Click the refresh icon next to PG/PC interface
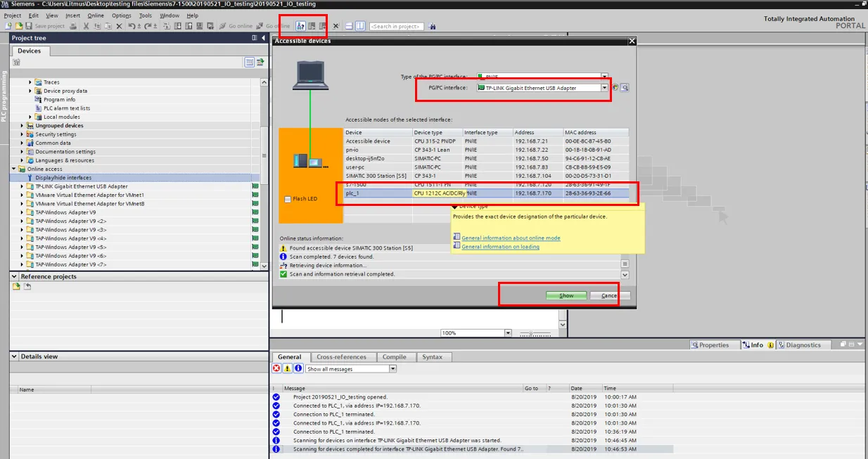Image resolution: width=868 pixels, height=459 pixels. [x=615, y=88]
